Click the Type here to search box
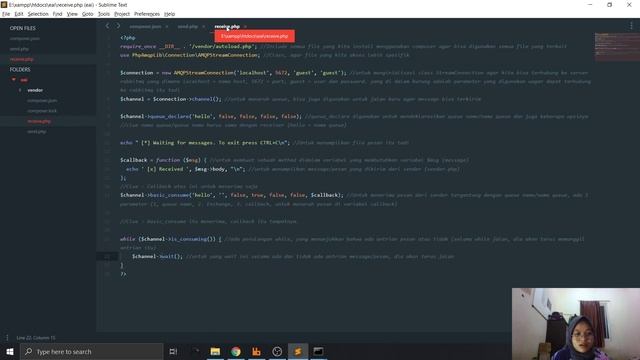The width and height of the screenshot is (640, 360). pos(92,351)
